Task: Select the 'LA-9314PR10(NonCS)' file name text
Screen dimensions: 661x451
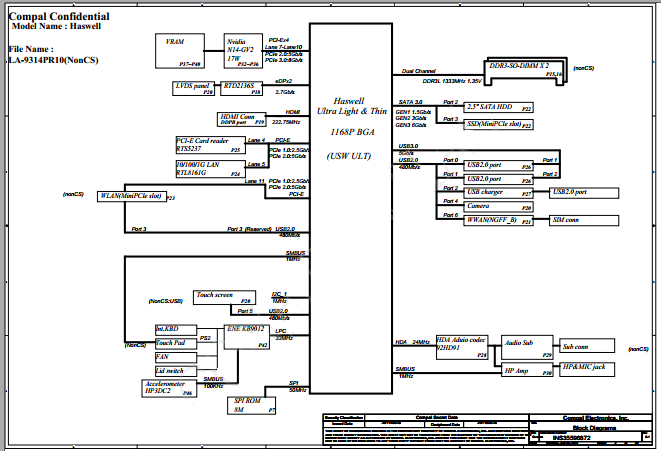Action: 53,60
